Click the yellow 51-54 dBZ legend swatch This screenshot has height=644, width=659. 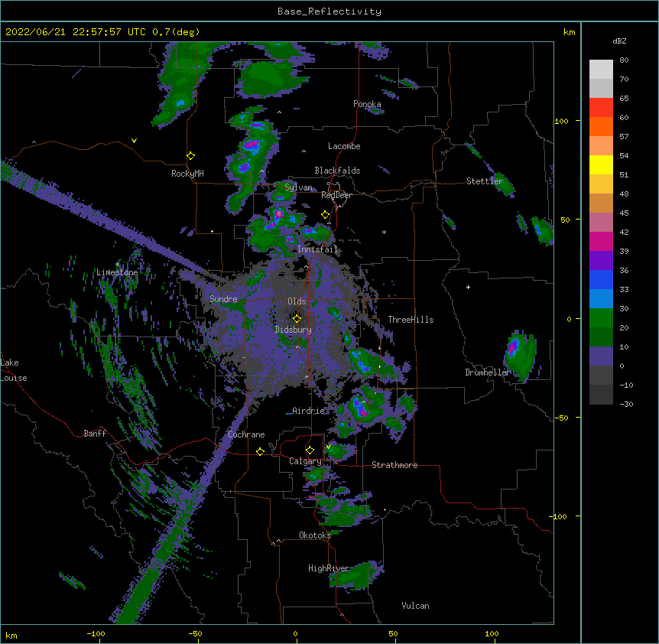pyautogui.click(x=601, y=164)
